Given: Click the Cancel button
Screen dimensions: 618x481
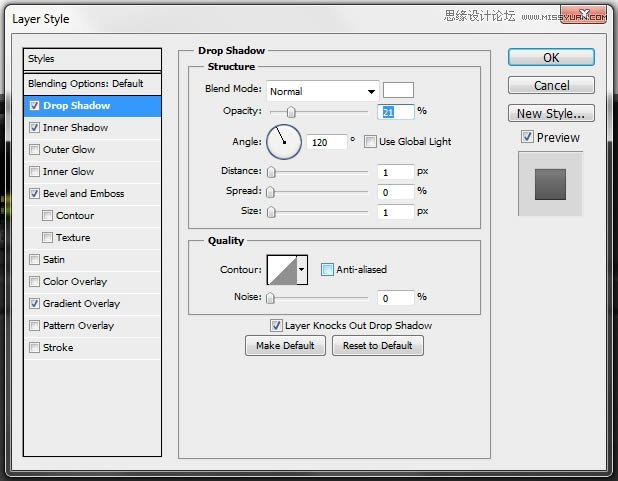Looking at the screenshot, I should [x=551, y=85].
